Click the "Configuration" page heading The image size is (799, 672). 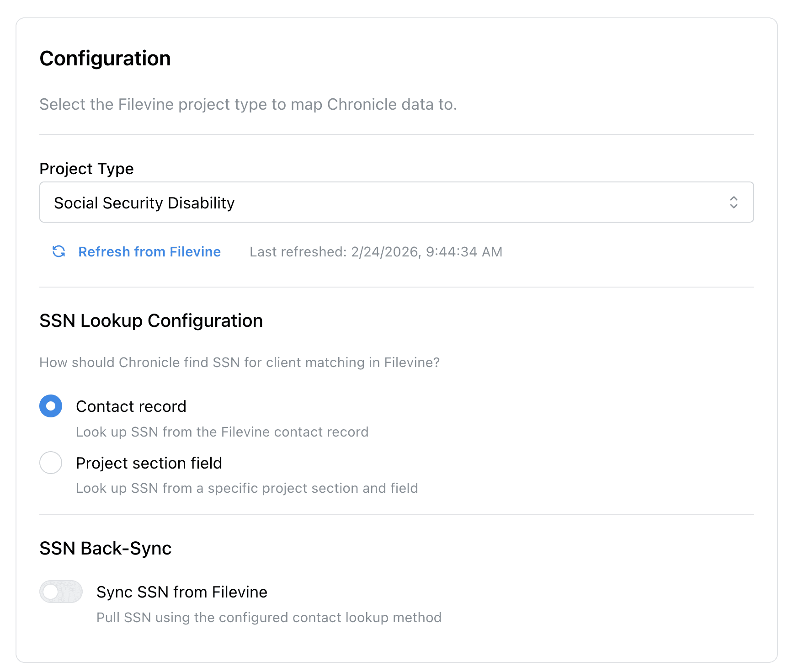pos(105,58)
